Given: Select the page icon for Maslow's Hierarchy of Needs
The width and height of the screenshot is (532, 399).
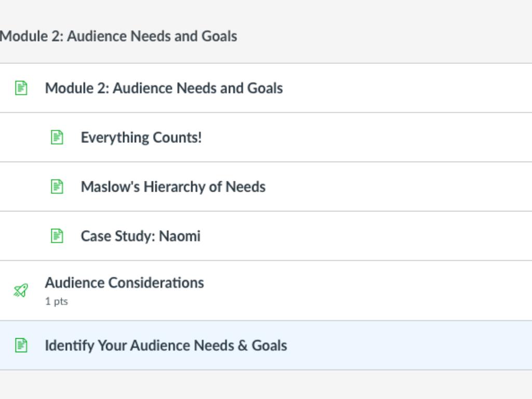Looking at the screenshot, I should pos(57,187).
